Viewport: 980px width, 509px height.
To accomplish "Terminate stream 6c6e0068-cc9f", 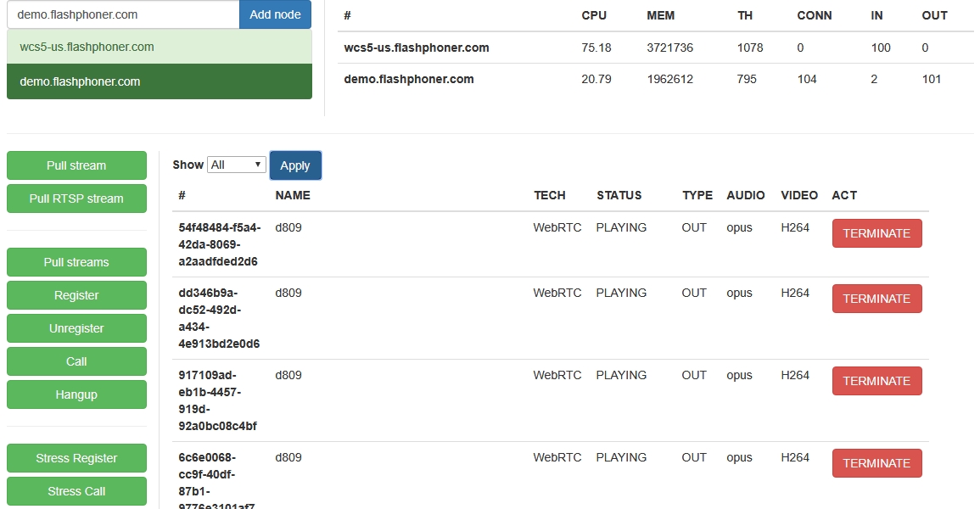I will pos(876,463).
